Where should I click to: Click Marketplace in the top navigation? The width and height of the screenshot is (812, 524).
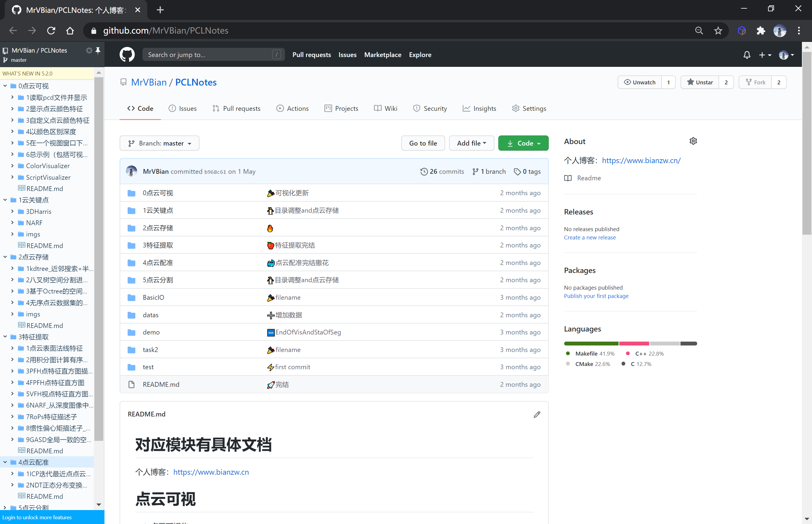pos(383,55)
